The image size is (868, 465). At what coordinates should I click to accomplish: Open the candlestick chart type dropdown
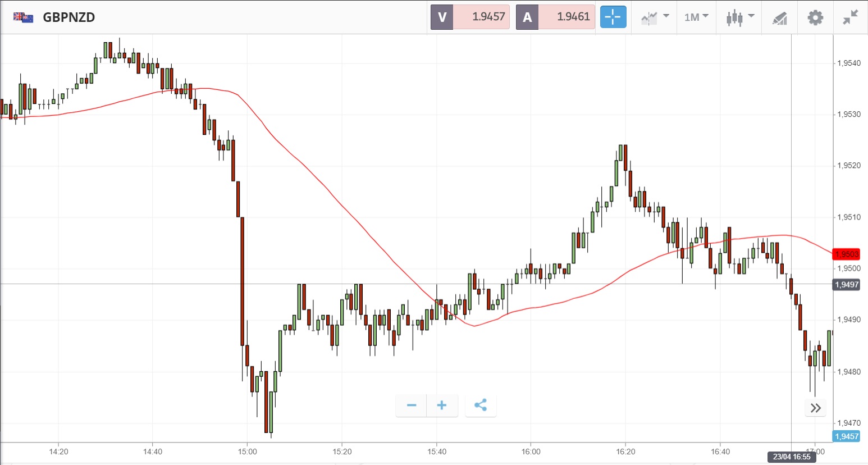point(739,17)
